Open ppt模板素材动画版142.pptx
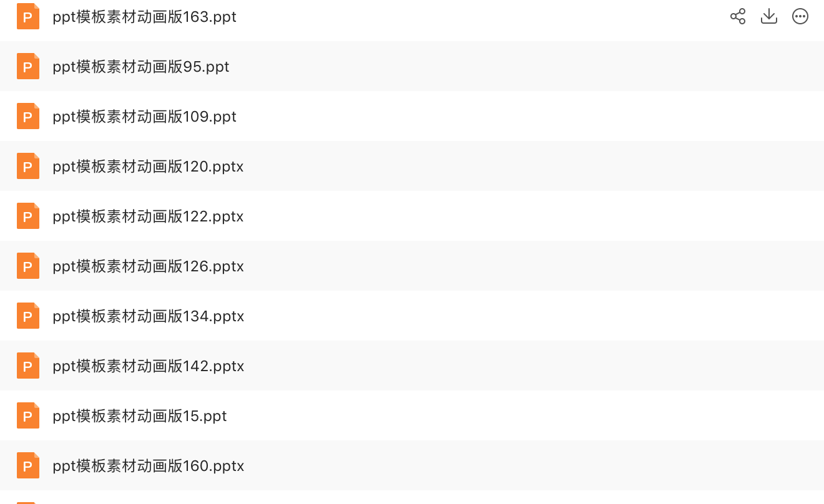 [x=148, y=366]
